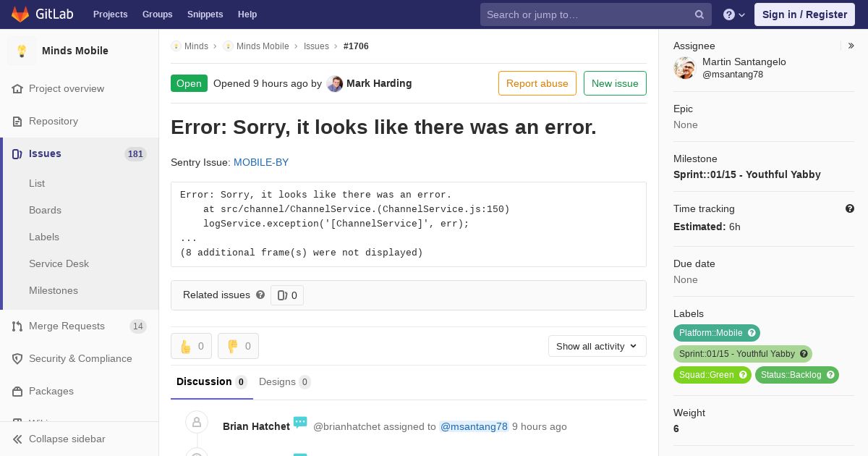Open the MOBILE-BY Sentry link
Viewport: 868px width, 456px height.
coord(261,162)
